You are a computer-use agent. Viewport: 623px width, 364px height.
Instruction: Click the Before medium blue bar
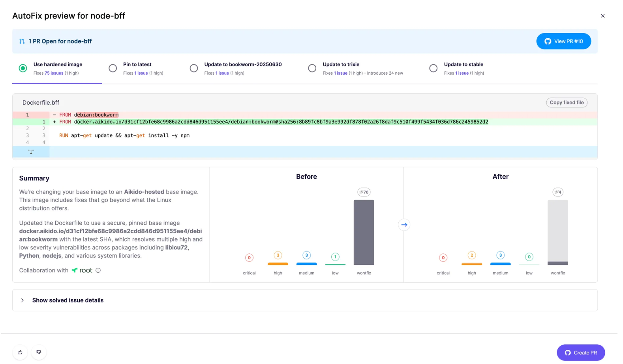306,264
